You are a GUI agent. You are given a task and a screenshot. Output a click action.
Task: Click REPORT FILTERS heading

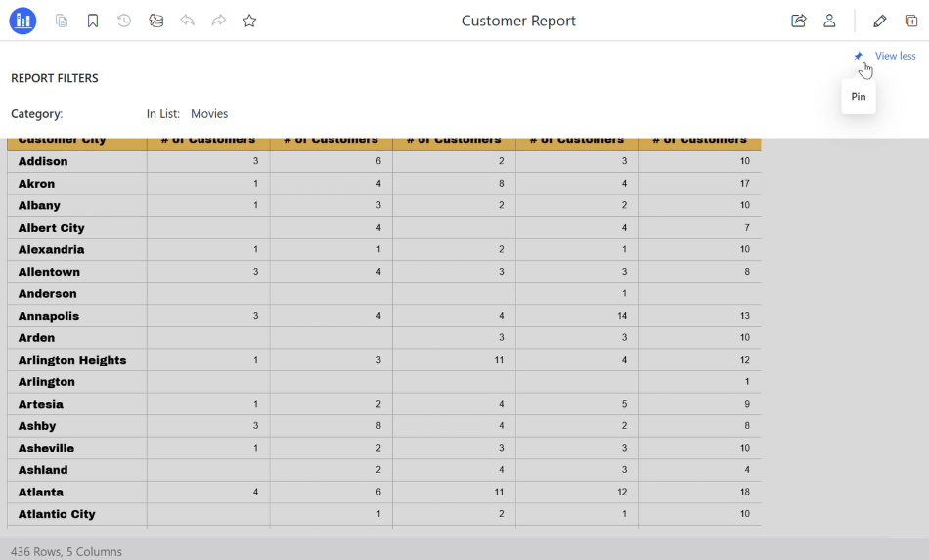tap(55, 78)
